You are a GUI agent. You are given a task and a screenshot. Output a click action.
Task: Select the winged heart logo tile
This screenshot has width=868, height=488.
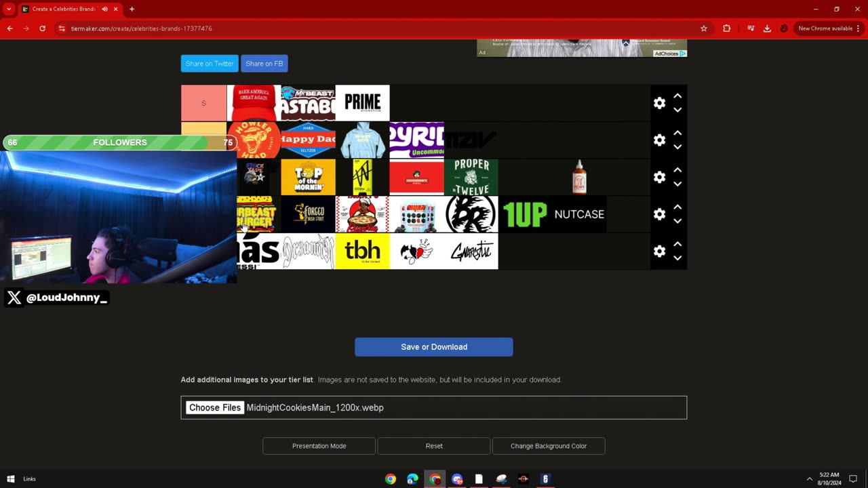click(416, 251)
